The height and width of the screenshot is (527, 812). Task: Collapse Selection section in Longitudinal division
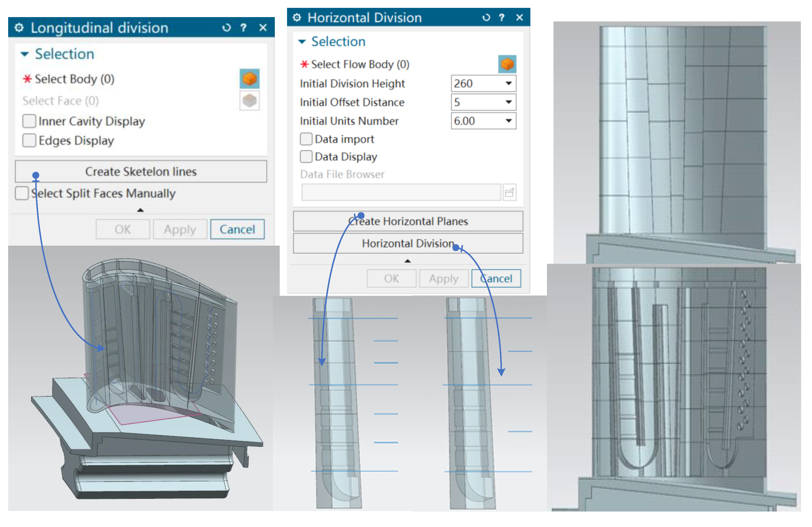tap(24, 54)
